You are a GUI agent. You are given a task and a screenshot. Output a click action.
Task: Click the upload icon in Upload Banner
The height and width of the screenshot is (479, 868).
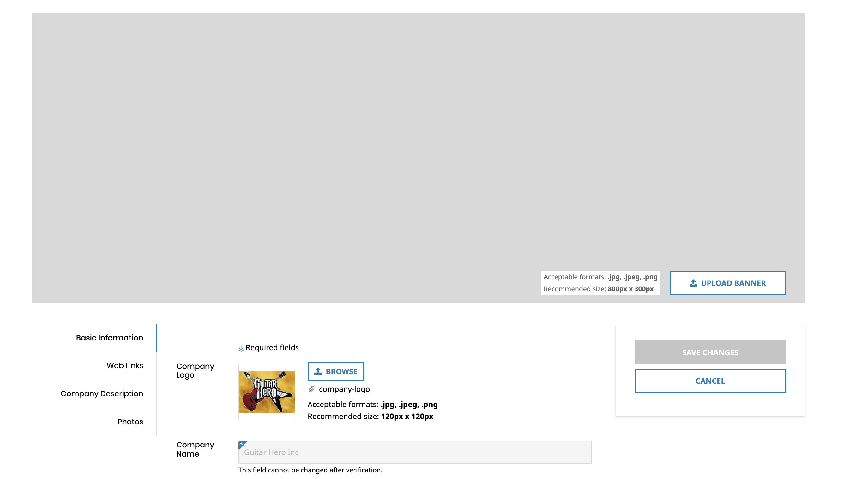click(x=693, y=283)
